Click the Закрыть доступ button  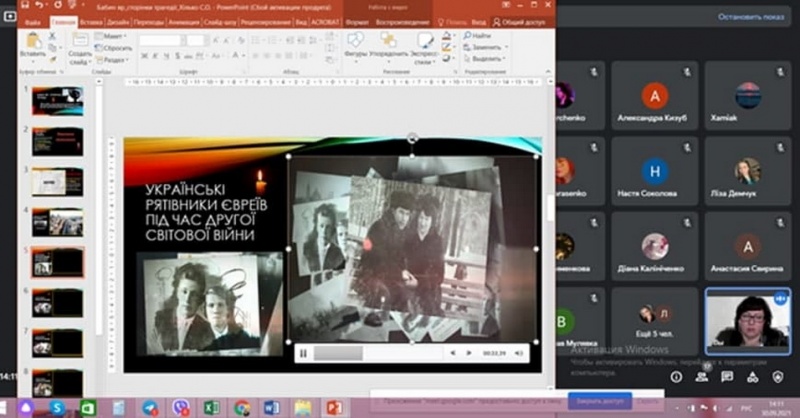[599, 399]
